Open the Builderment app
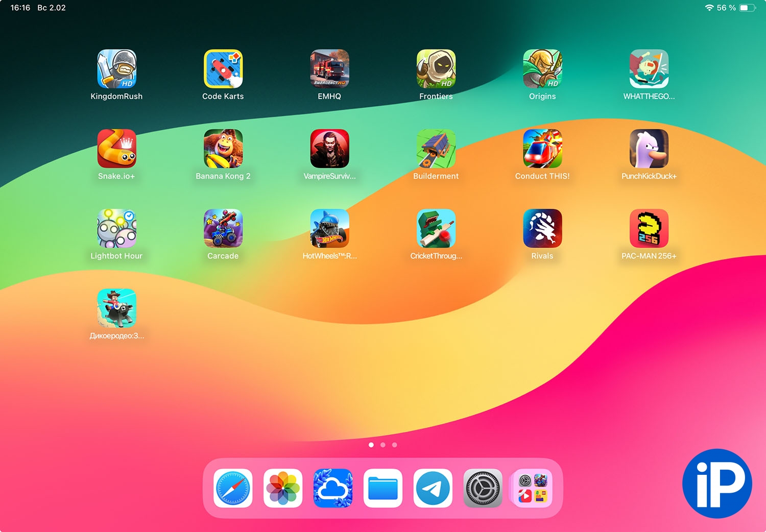This screenshot has width=766, height=532. (x=436, y=149)
